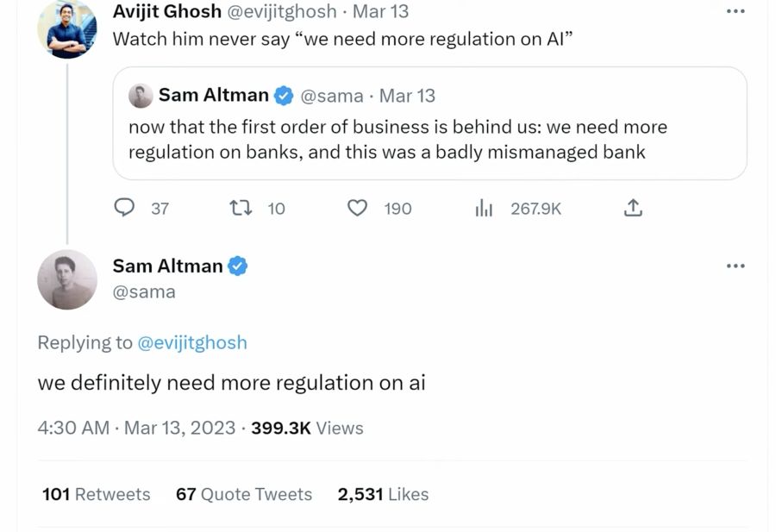Viewport: 776px width, 532px height.
Task: Open the quoted tweet about bank regulation
Action: point(429,140)
